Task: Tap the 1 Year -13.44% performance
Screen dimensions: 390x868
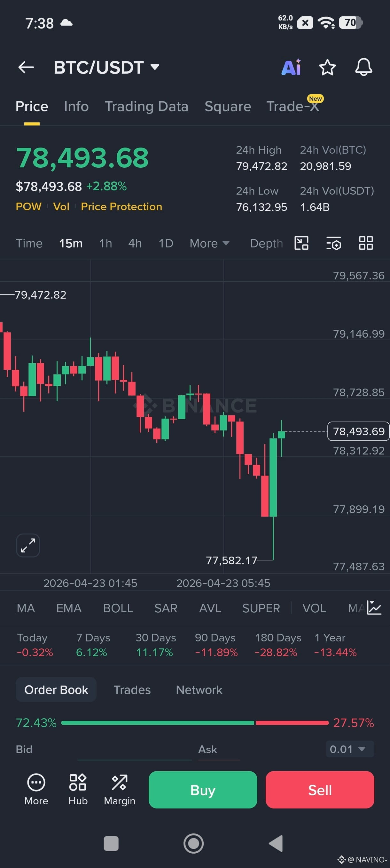Action: coord(335,645)
